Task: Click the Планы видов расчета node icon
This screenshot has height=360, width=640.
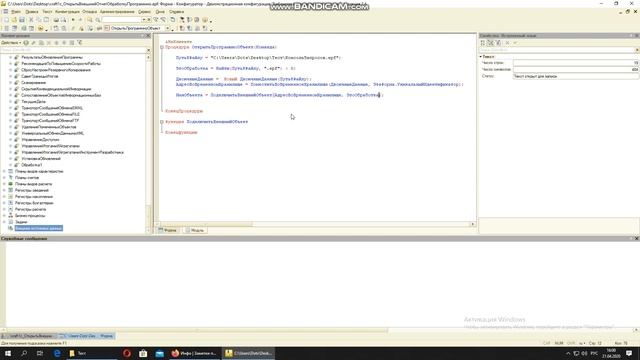Action: pos(11,184)
